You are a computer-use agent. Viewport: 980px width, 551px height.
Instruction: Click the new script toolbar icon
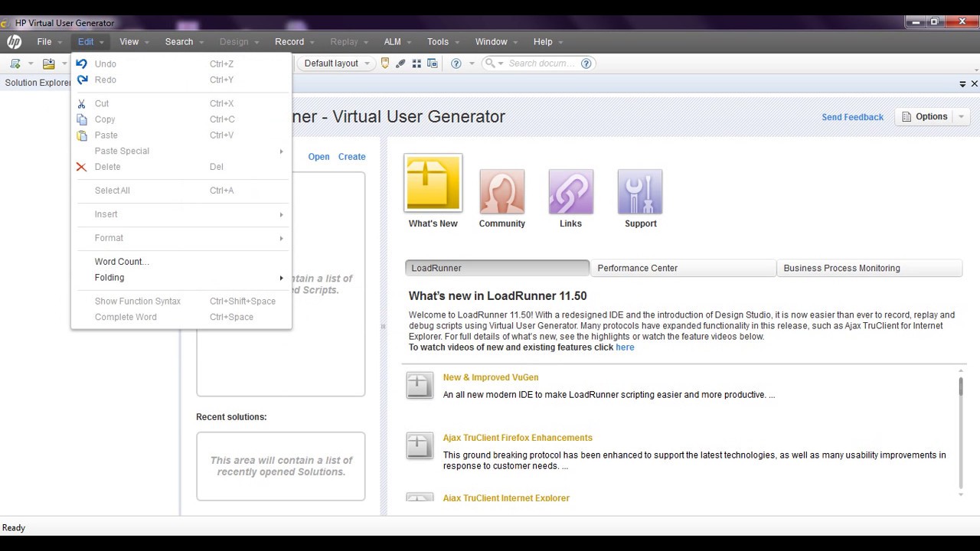(15, 64)
